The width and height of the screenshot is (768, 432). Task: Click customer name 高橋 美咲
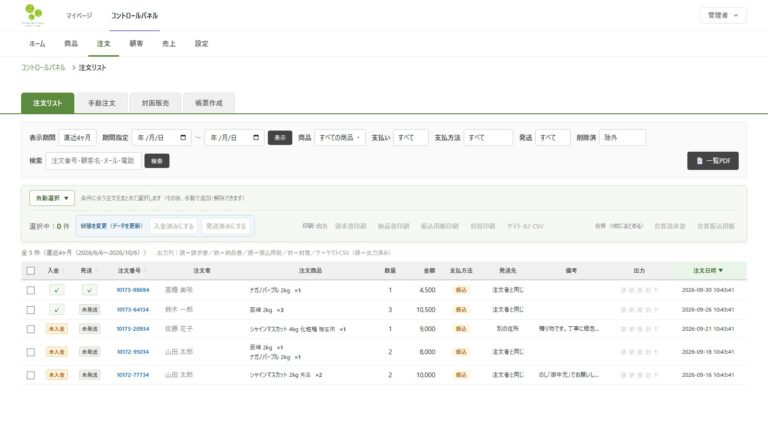pos(179,290)
